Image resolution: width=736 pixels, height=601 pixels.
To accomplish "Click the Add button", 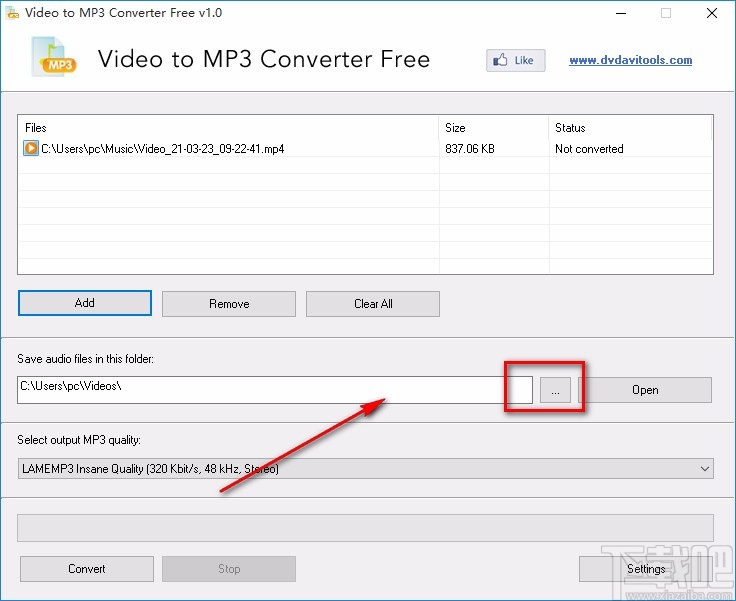I will click(x=84, y=303).
